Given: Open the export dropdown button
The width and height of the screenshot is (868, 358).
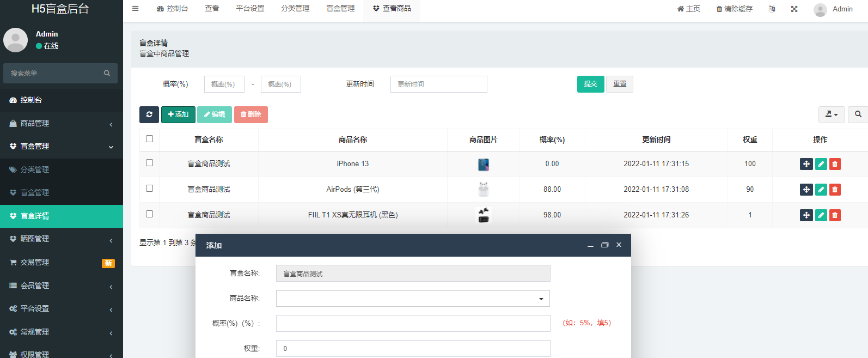Looking at the screenshot, I should (832, 114).
